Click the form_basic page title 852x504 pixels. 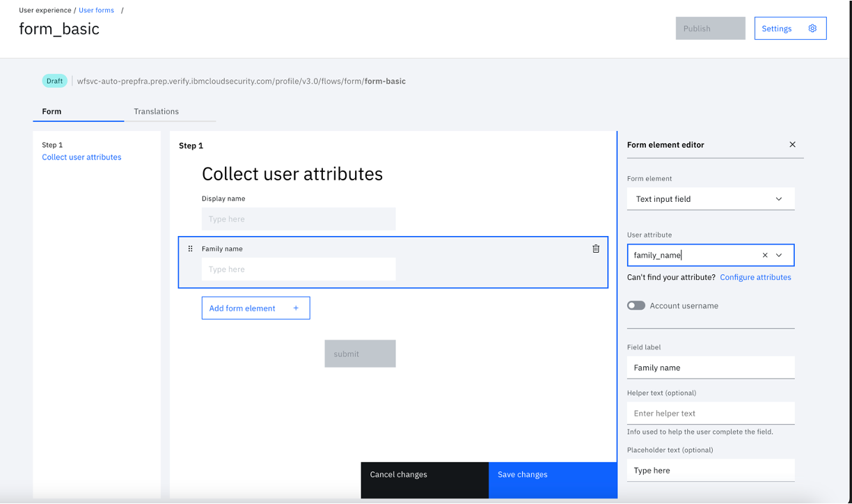[x=59, y=29]
